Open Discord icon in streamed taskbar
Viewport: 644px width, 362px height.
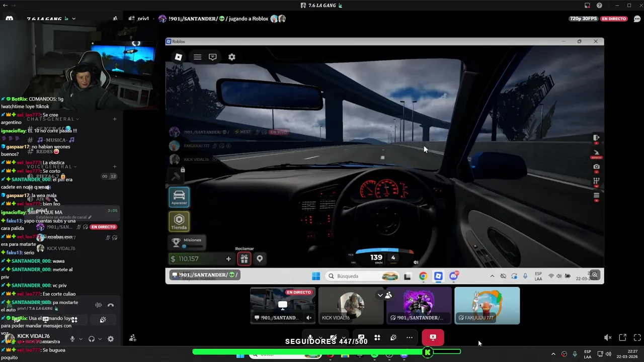tap(454, 276)
